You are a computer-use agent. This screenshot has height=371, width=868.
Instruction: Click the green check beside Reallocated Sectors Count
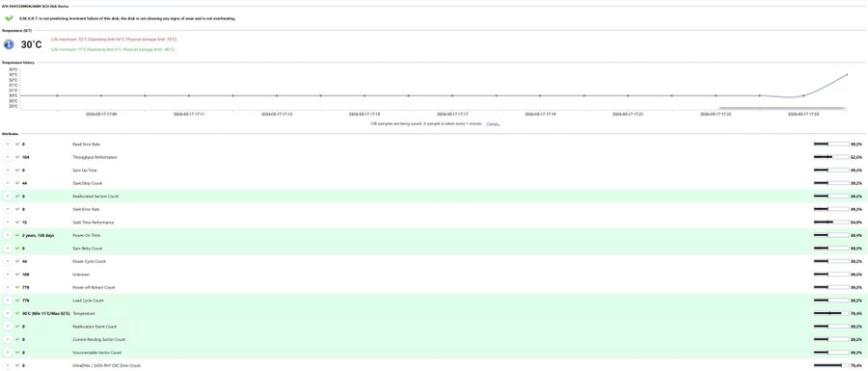point(17,197)
